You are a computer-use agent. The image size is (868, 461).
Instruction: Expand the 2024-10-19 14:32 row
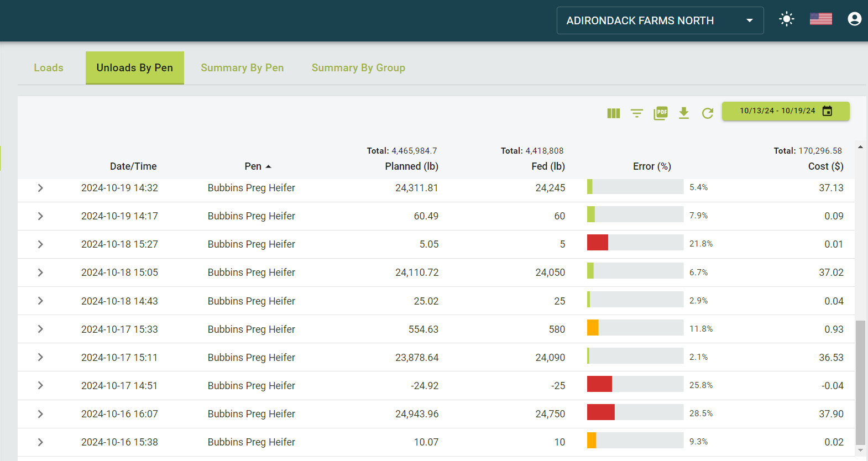click(40, 188)
